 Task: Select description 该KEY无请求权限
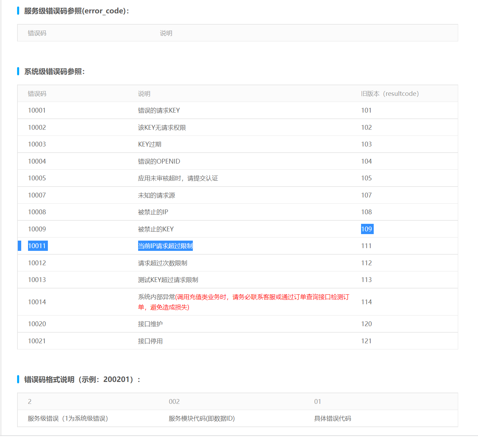click(162, 127)
